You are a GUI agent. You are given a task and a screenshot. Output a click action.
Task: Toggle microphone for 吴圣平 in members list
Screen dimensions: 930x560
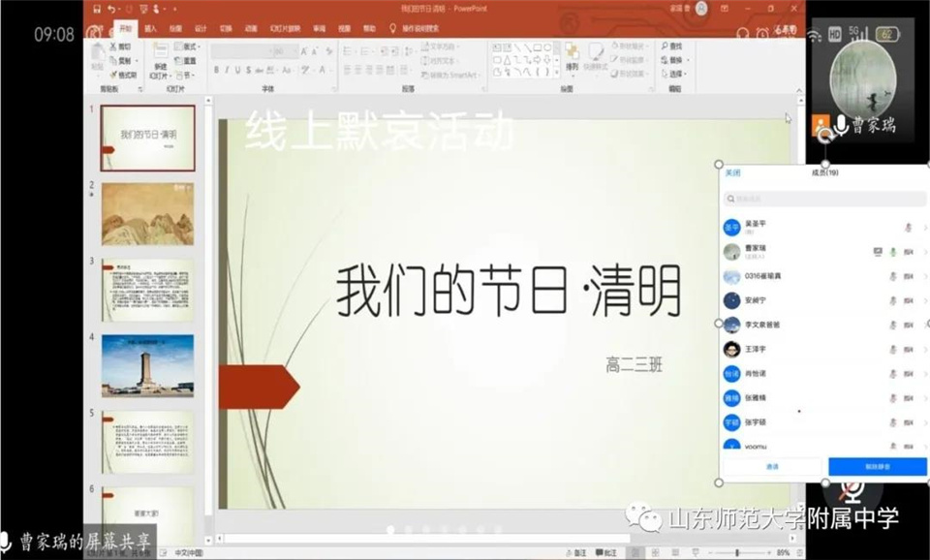pyautogui.click(x=908, y=228)
